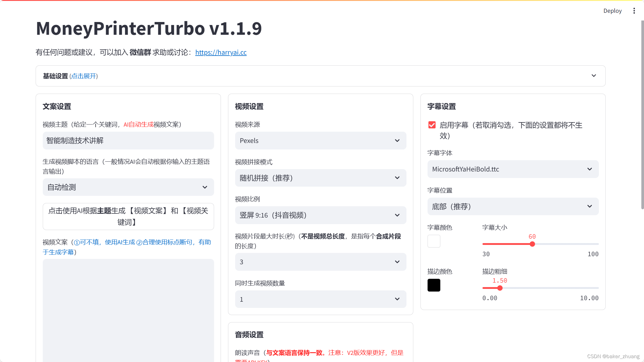644x362 pixels.
Task: Click the AI generate 视频文案 button
Action: [x=128, y=216]
